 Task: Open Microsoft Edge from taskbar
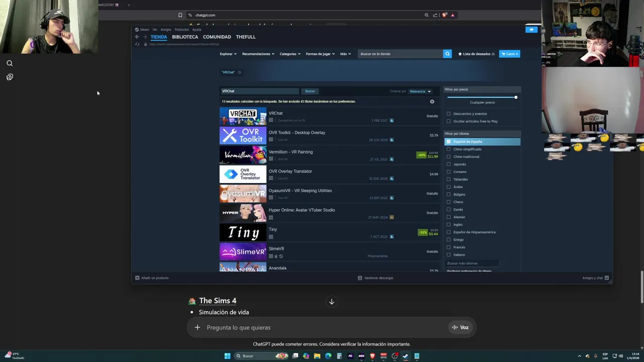pos(328,356)
